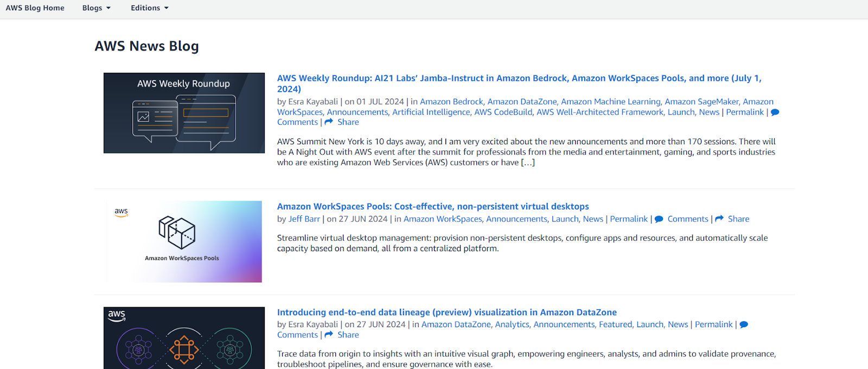Click the DataZone data lineage thumbnail image

point(184,338)
